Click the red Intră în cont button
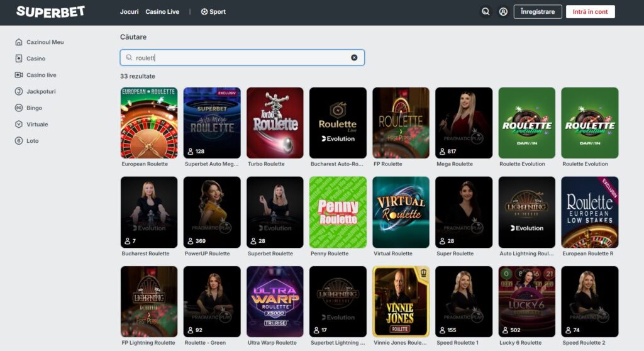The height and width of the screenshot is (351, 644). tap(590, 12)
